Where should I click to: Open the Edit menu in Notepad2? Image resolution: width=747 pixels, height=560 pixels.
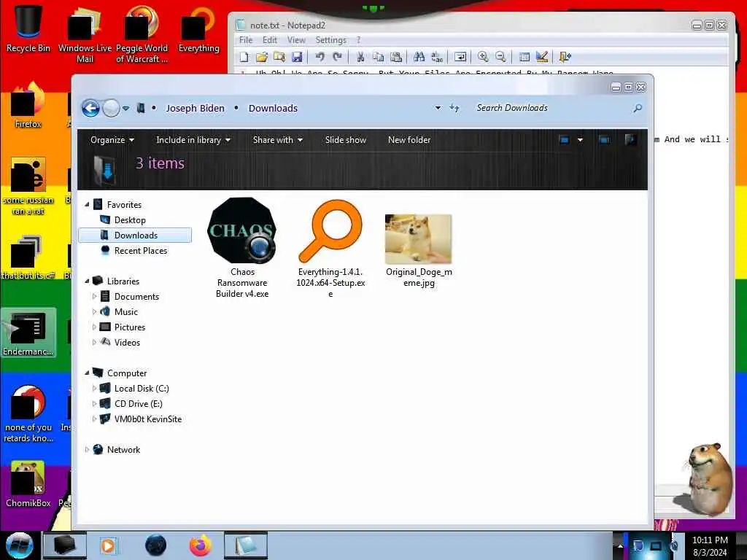(270, 40)
